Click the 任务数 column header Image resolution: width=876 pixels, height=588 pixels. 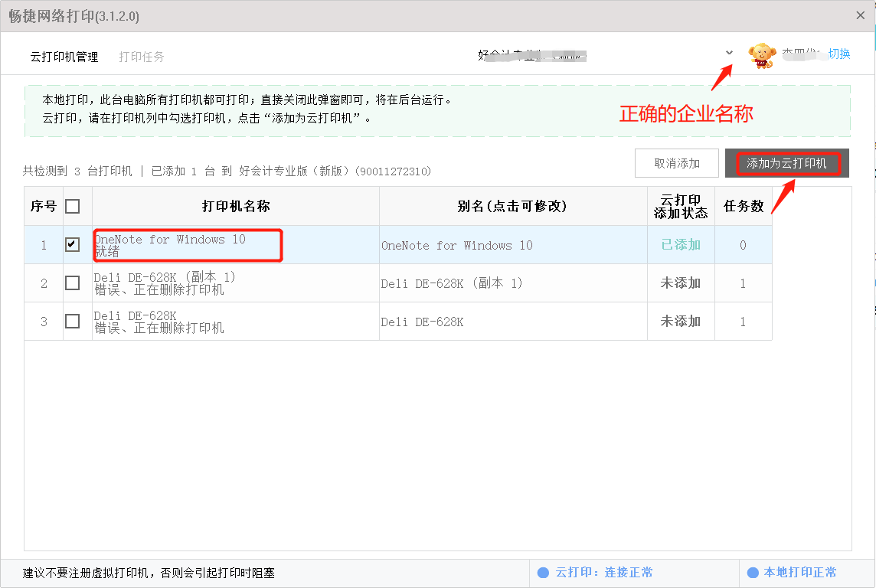pos(744,206)
